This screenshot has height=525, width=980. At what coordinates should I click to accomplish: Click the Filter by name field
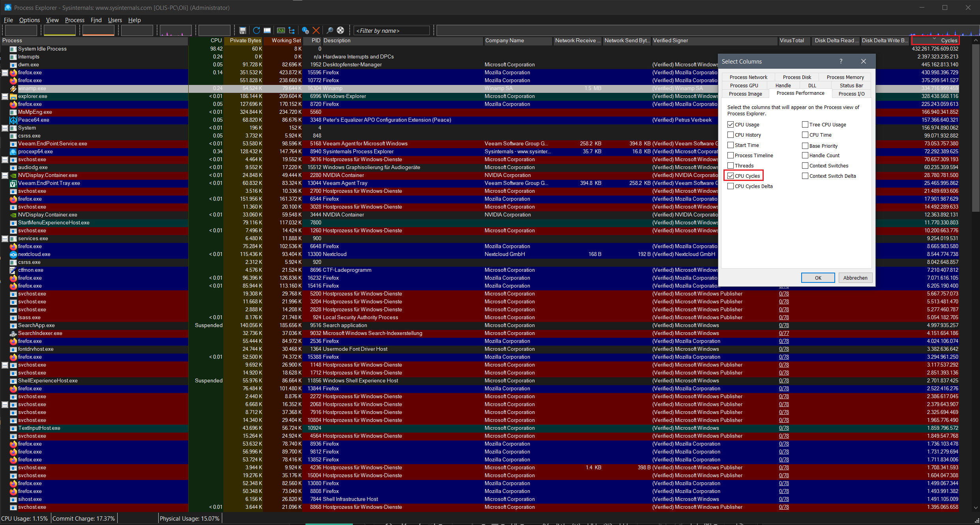tap(392, 31)
